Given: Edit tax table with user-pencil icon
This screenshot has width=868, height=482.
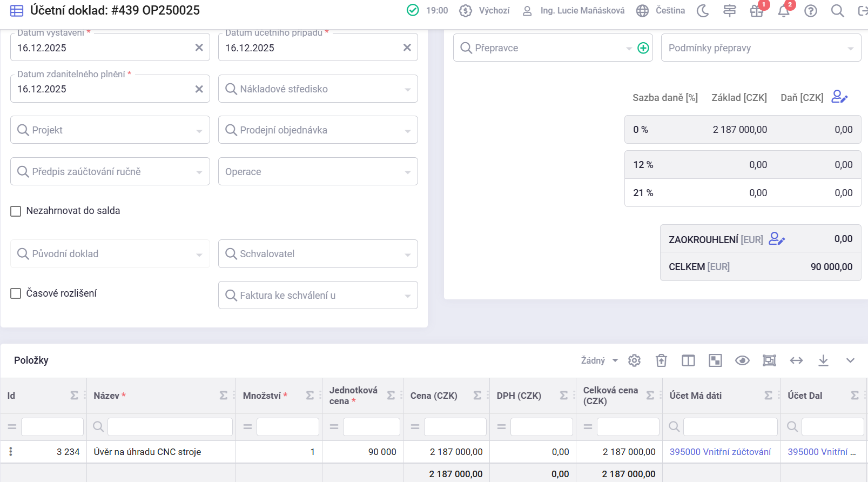Looking at the screenshot, I should [x=839, y=97].
